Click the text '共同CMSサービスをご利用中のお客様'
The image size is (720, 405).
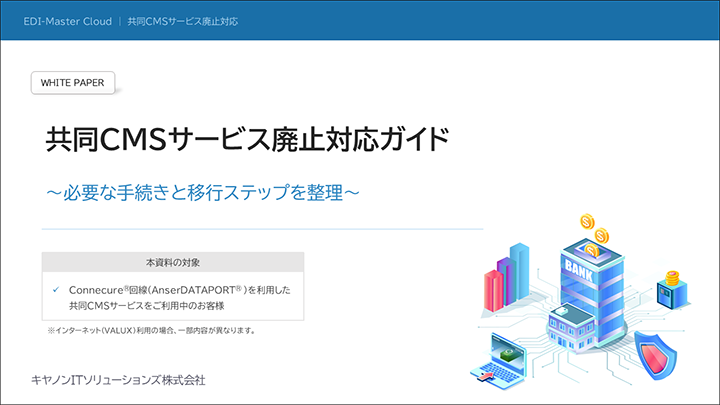(146, 306)
